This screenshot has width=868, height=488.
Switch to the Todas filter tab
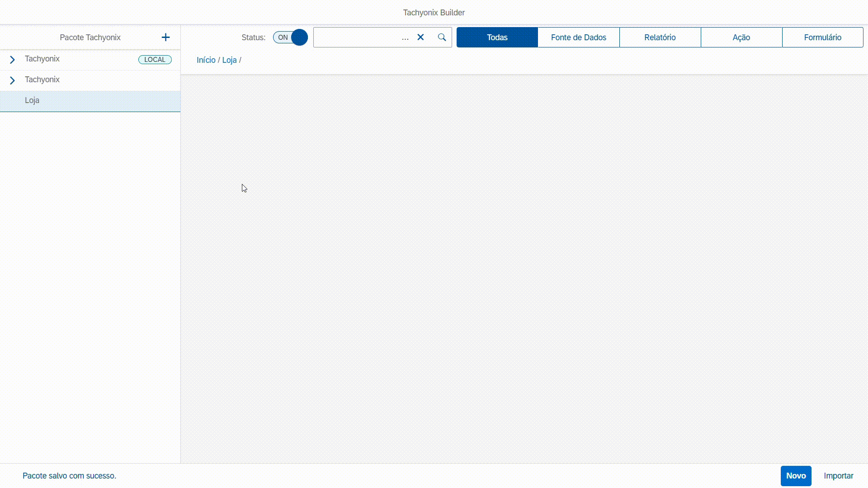tap(497, 38)
